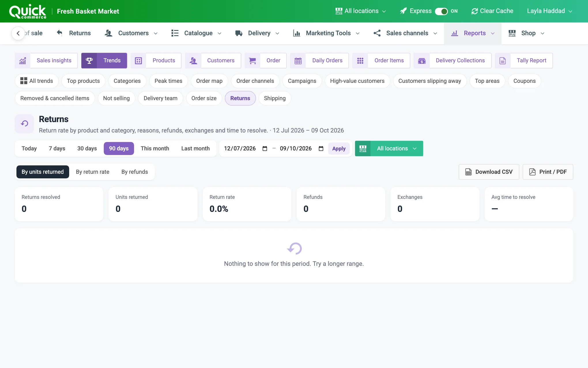Click Download CSV button
This screenshot has height=368, width=588.
click(x=489, y=172)
